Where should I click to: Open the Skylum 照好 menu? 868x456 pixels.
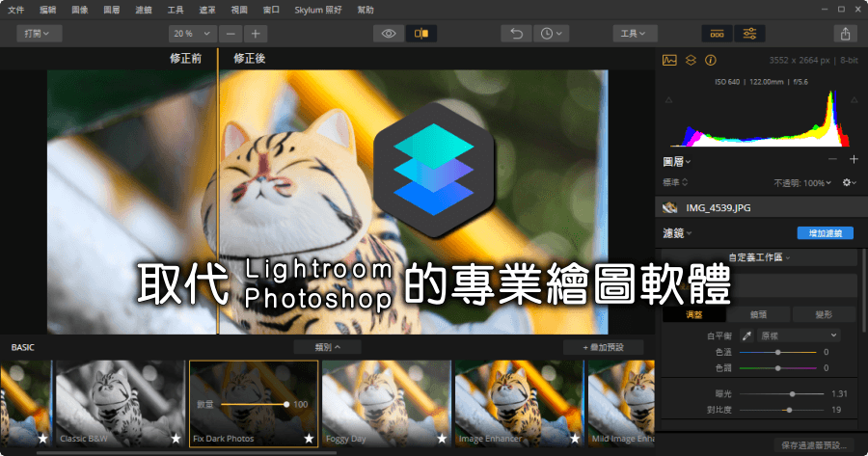tap(317, 10)
